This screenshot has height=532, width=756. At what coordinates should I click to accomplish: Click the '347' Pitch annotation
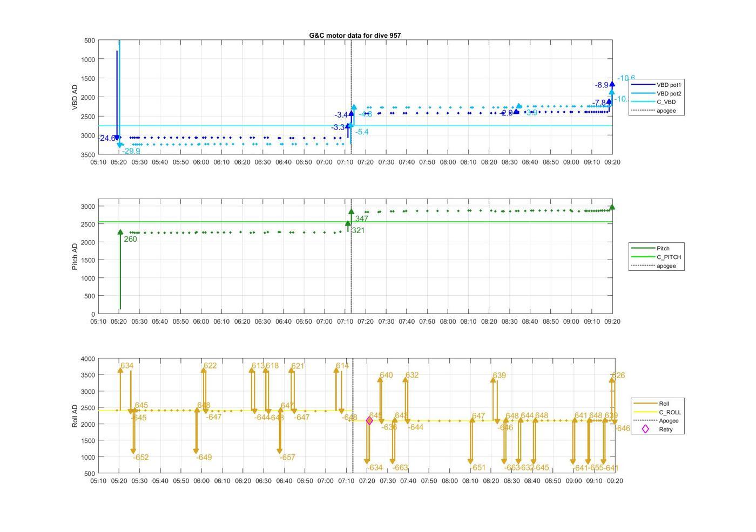point(362,219)
